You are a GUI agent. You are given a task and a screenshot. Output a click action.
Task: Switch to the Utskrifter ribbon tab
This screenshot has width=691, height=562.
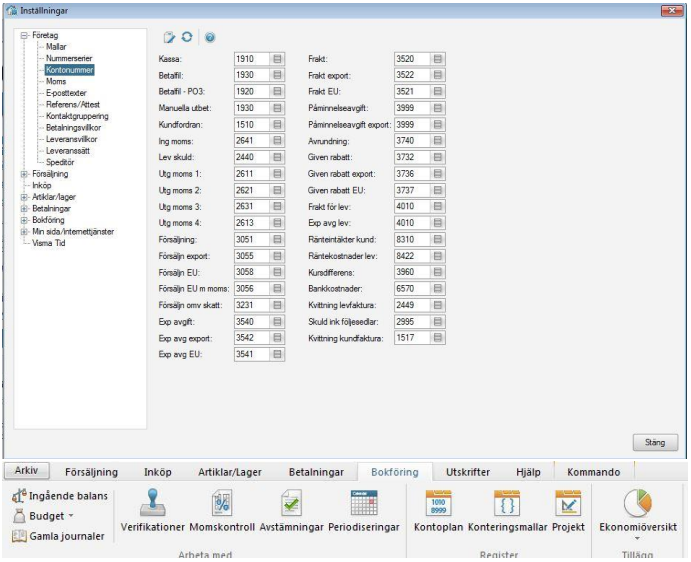[469, 472]
